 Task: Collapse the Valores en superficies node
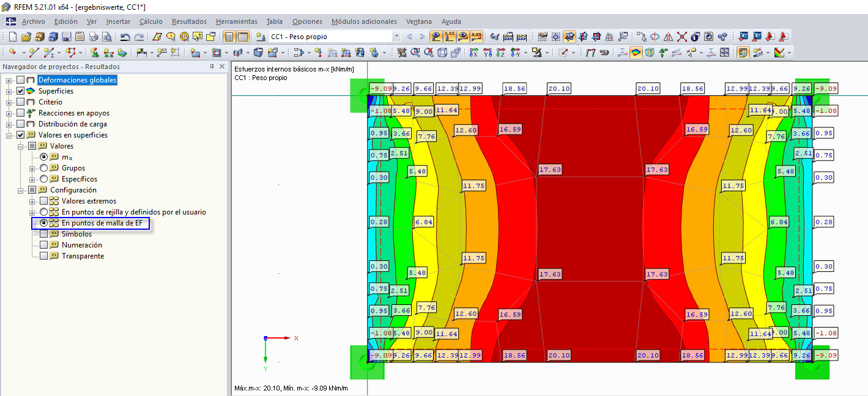click(x=9, y=135)
